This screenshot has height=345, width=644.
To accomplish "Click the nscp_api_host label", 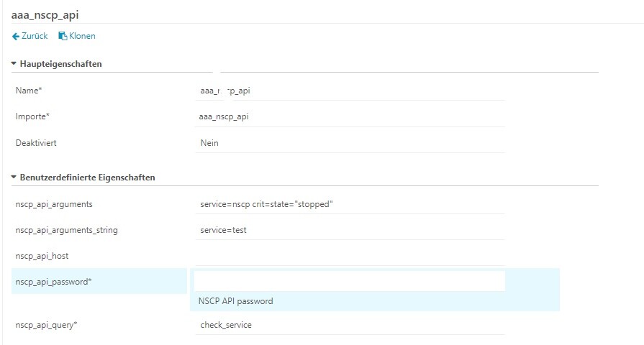I will point(42,256).
